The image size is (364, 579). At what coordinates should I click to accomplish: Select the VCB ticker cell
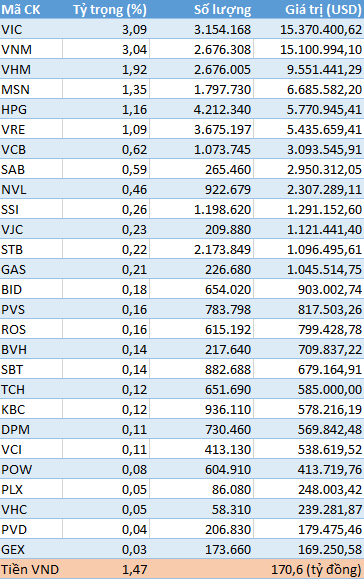(31, 149)
